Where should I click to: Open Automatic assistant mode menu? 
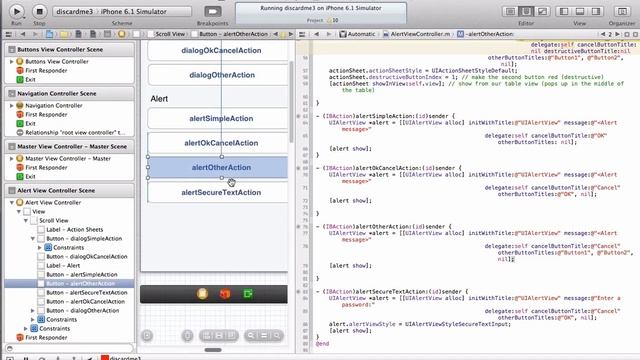(x=358, y=34)
